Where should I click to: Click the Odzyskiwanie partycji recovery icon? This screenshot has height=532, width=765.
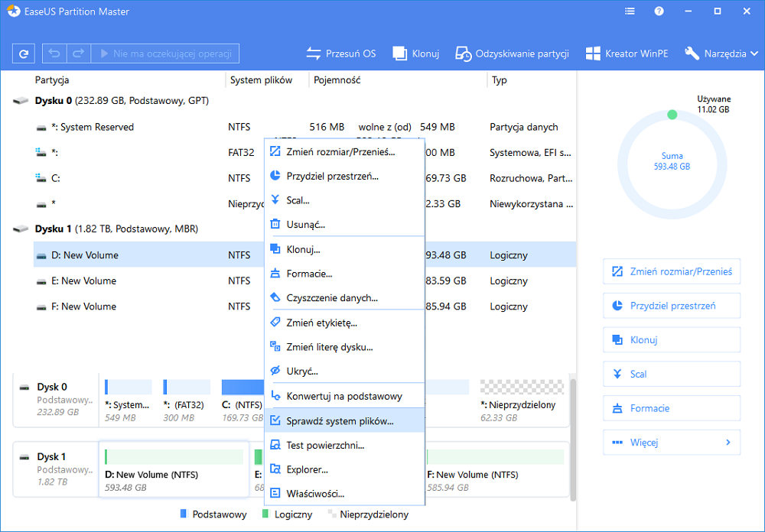point(463,54)
